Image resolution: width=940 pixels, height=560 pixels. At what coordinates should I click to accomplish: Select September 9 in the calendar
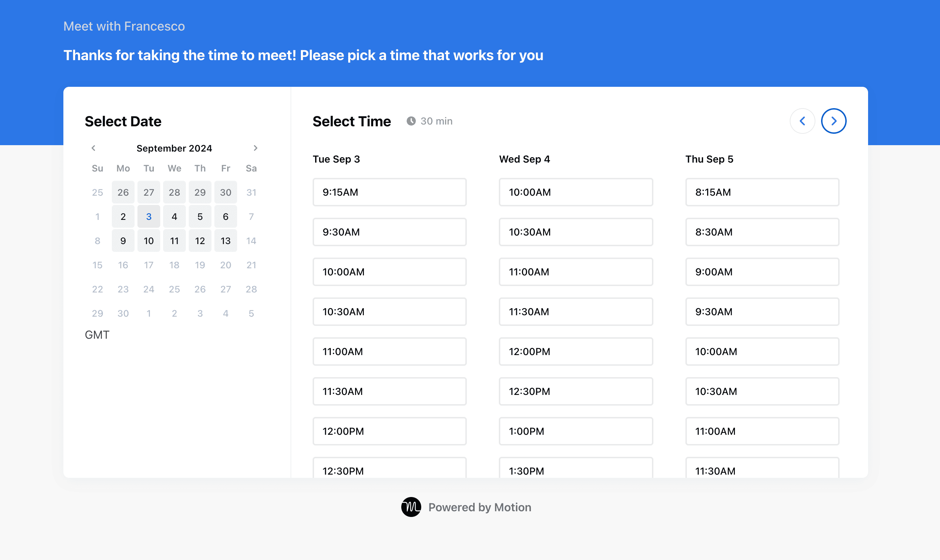123,241
